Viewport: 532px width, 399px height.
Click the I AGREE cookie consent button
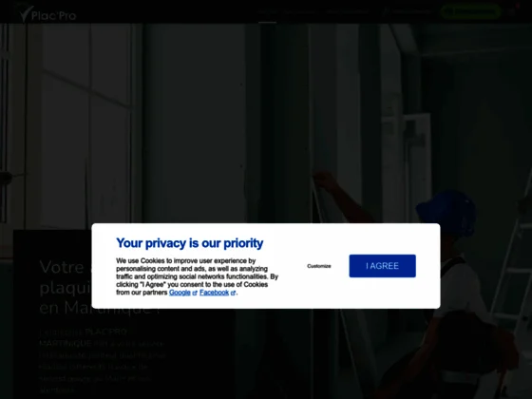[382, 266]
